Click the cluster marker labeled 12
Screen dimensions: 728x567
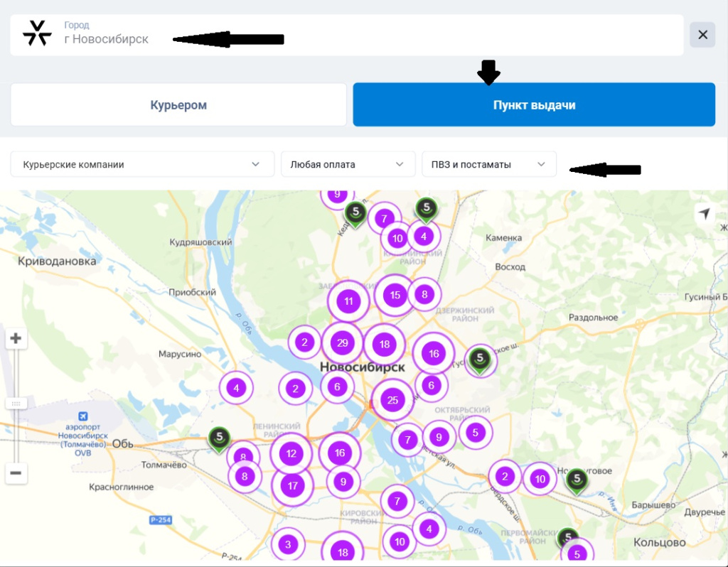(x=291, y=453)
